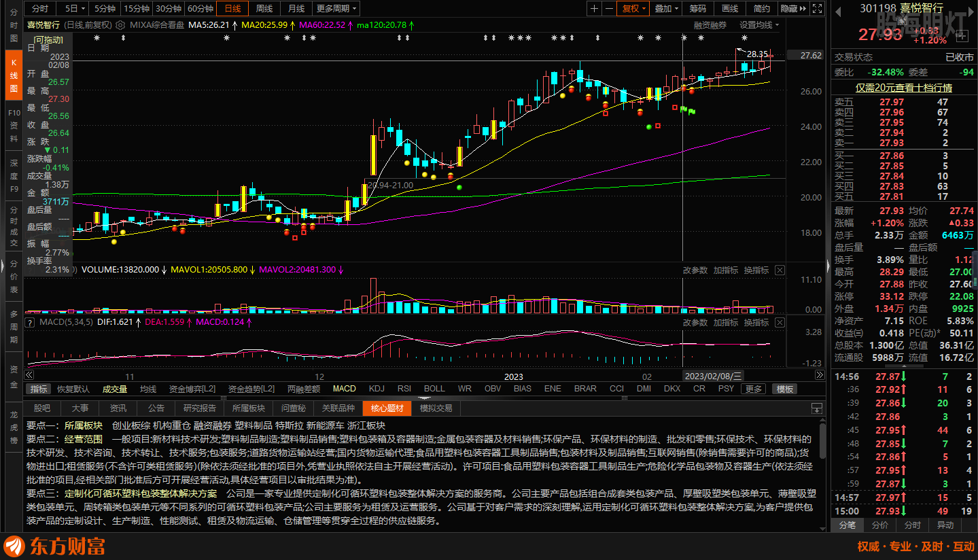
Task: Open 深度F9 in left sidebar
Action: point(14,175)
